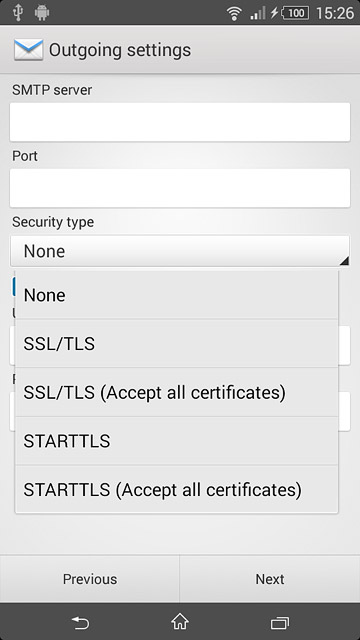Pick STARTTLS (Accept all certificates)
The height and width of the screenshot is (640, 360).
pyautogui.click(x=176, y=489)
